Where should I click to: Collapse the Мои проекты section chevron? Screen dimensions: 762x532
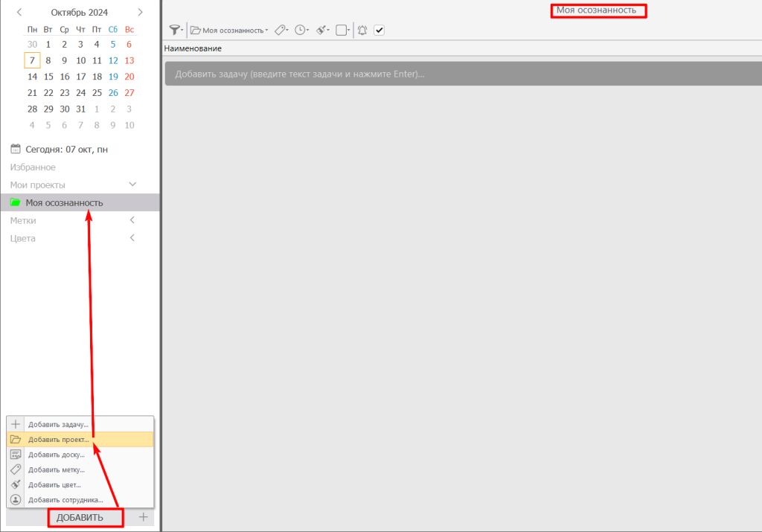[x=132, y=184]
